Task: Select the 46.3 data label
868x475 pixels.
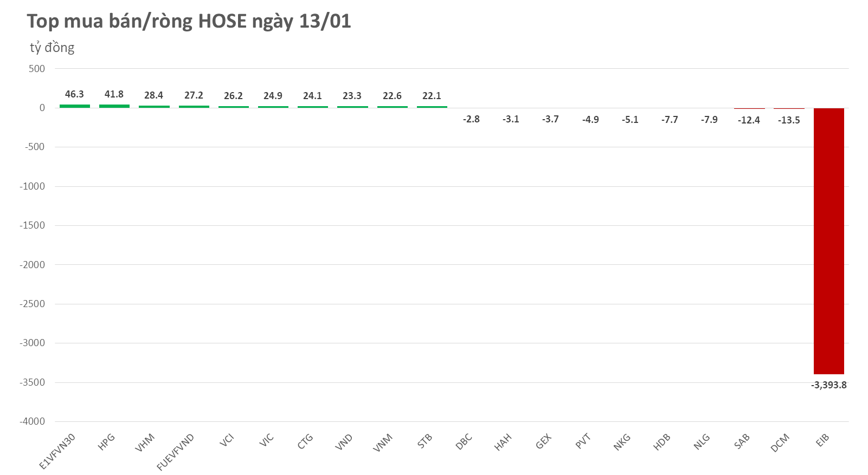Action: tap(75, 94)
